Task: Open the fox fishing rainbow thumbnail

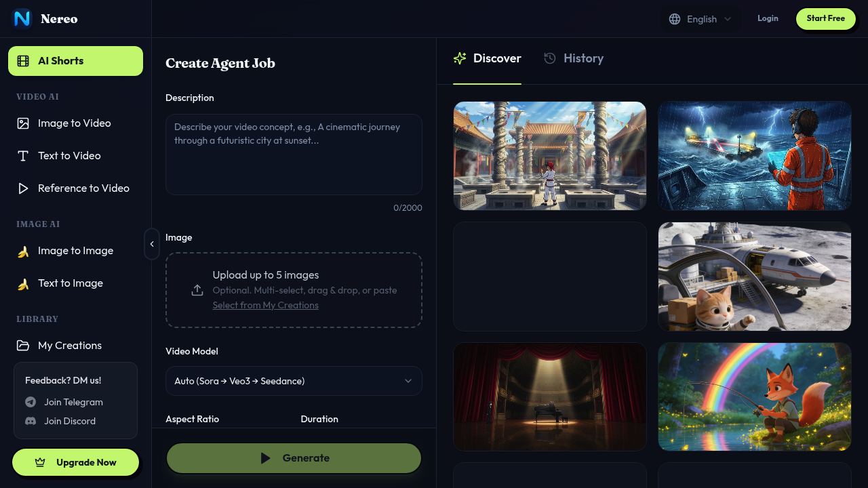Action: pyautogui.click(x=754, y=396)
